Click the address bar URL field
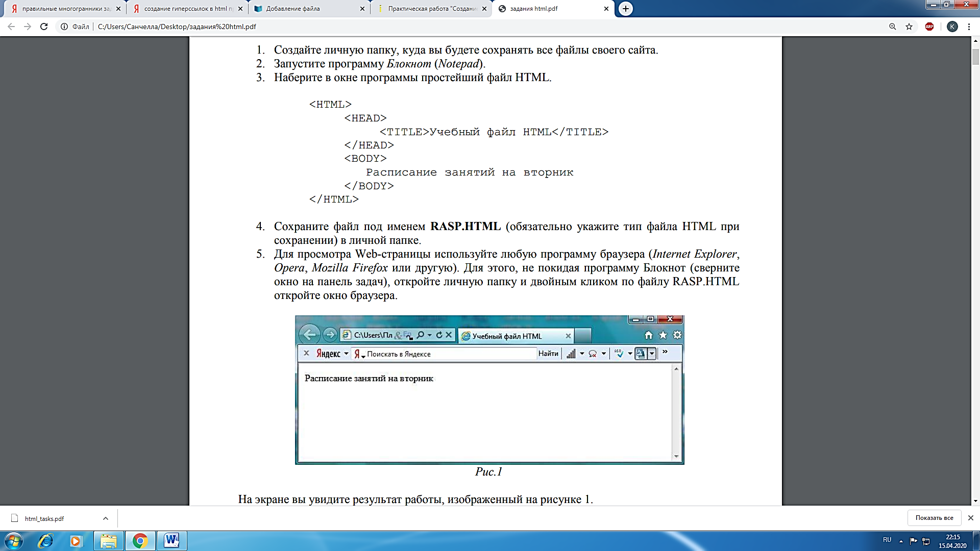This screenshot has height=551, width=980. [x=459, y=27]
